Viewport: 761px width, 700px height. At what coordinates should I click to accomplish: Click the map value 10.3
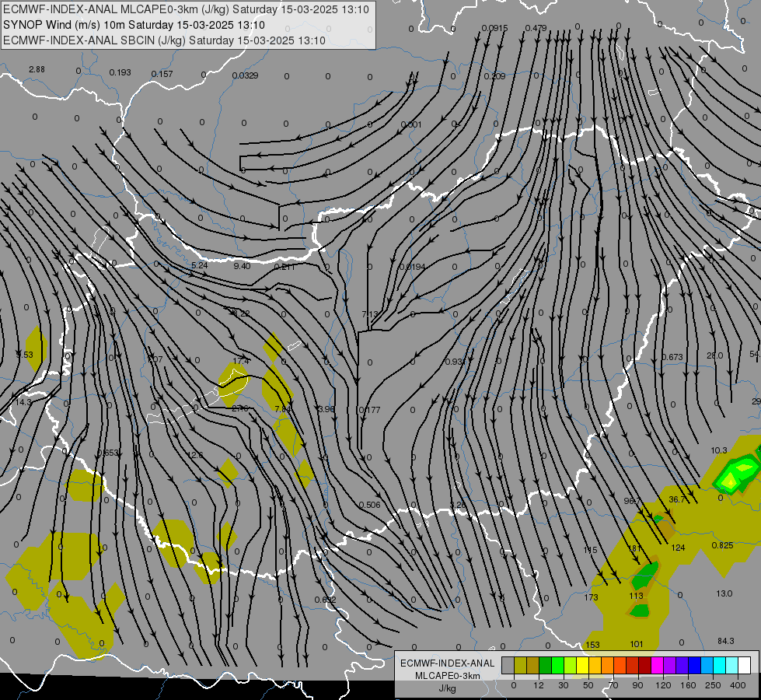click(x=719, y=450)
